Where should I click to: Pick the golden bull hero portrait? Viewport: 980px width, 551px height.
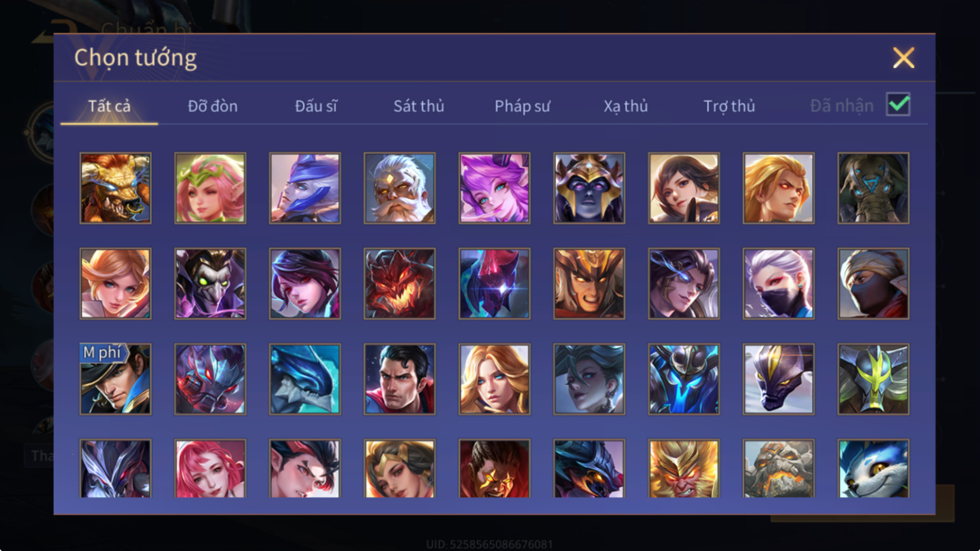[116, 188]
